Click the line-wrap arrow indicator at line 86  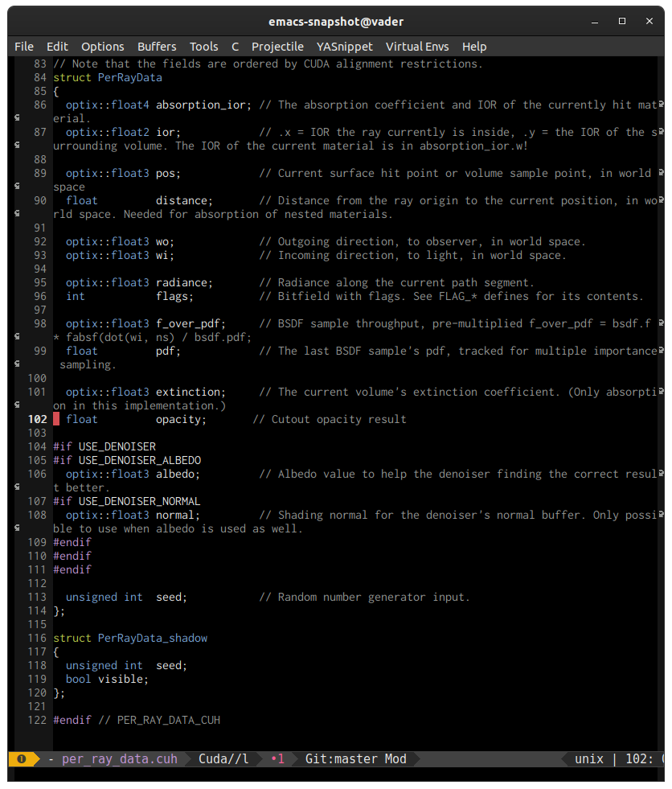tap(661, 105)
